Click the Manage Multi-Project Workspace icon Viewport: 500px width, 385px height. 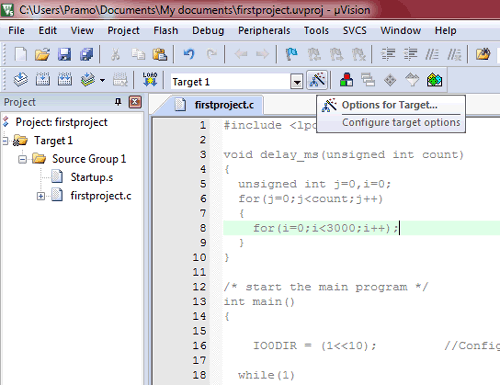coord(368,80)
